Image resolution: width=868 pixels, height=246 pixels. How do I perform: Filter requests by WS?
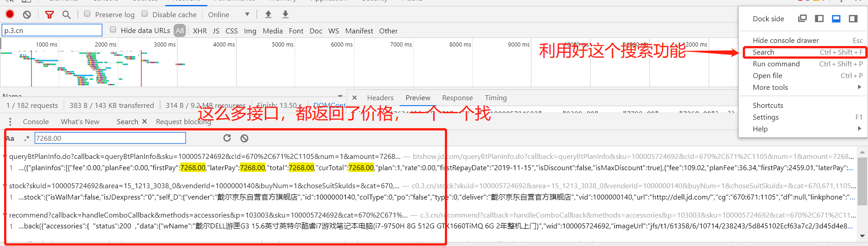click(334, 31)
